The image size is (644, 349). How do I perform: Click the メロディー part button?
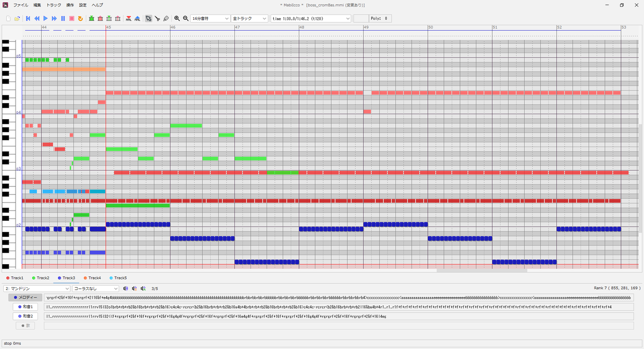tap(25, 297)
